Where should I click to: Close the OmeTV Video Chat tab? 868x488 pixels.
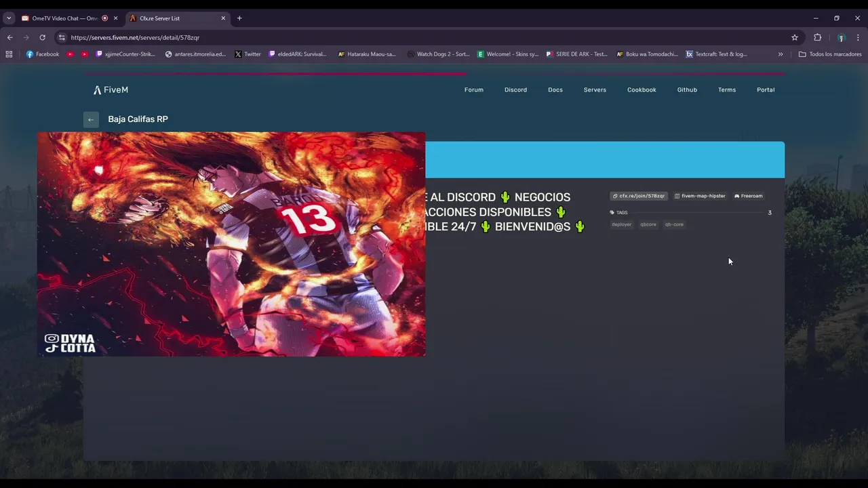(x=115, y=18)
